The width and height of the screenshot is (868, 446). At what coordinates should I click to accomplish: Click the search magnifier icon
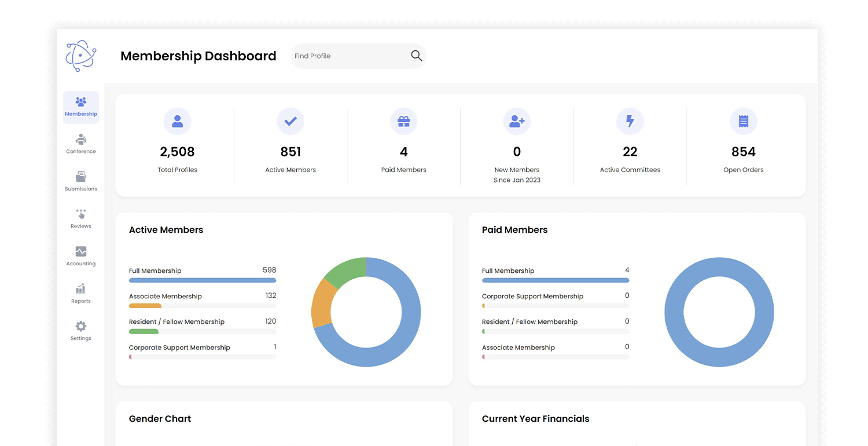(x=417, y=56)
